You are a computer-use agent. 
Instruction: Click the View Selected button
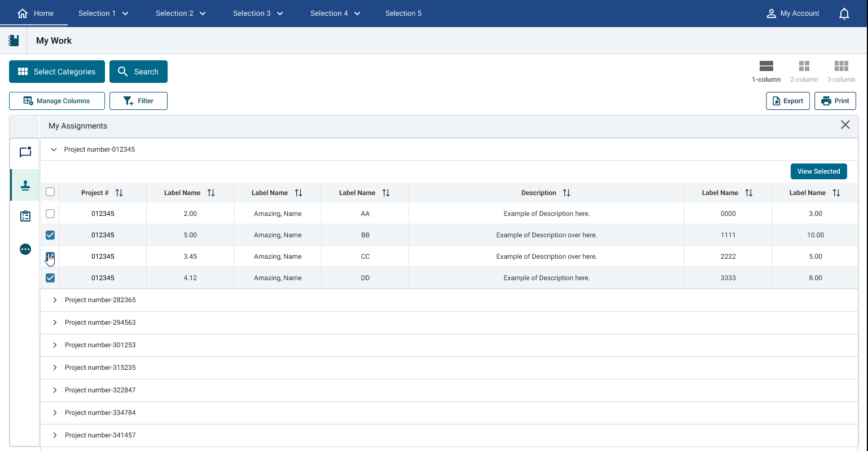pyautogui.click(x=818, y=171)
